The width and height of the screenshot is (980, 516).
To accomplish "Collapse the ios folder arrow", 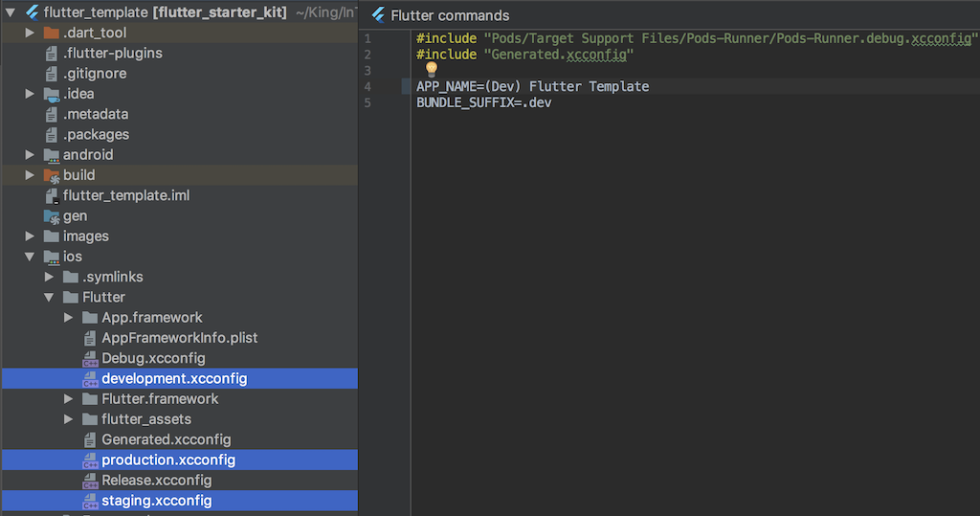I will (x=30, y=257).
